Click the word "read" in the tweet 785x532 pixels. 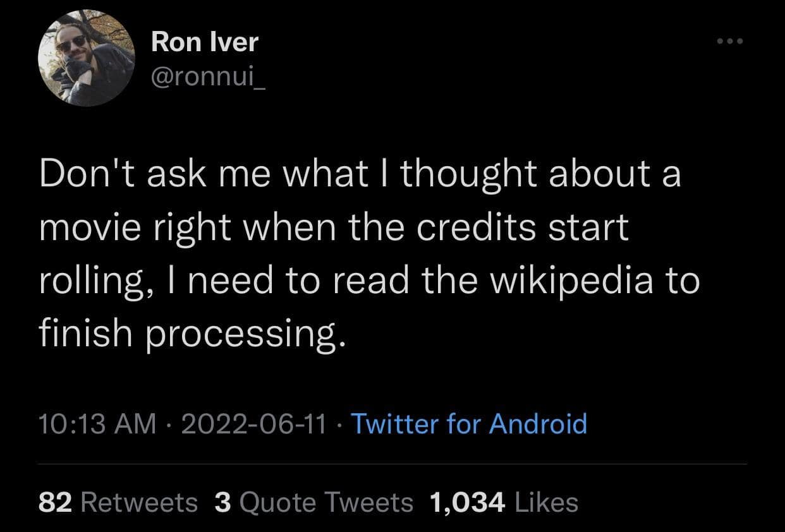[379, 281]
